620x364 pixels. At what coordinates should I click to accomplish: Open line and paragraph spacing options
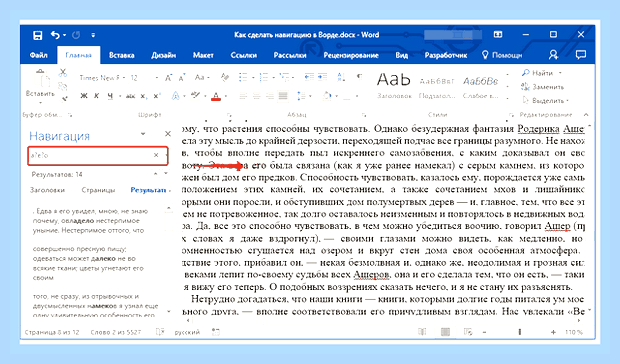click(301, 96)
